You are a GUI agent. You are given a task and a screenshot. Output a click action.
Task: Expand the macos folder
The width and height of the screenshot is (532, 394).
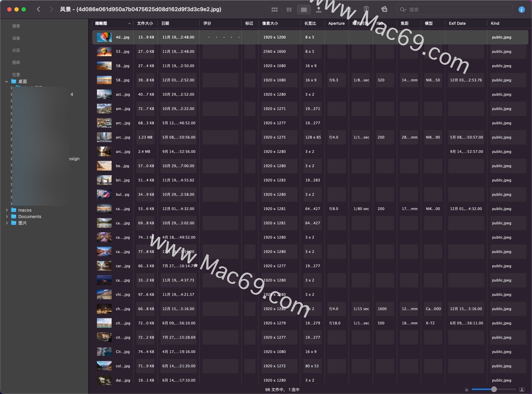tap(7, 210)
